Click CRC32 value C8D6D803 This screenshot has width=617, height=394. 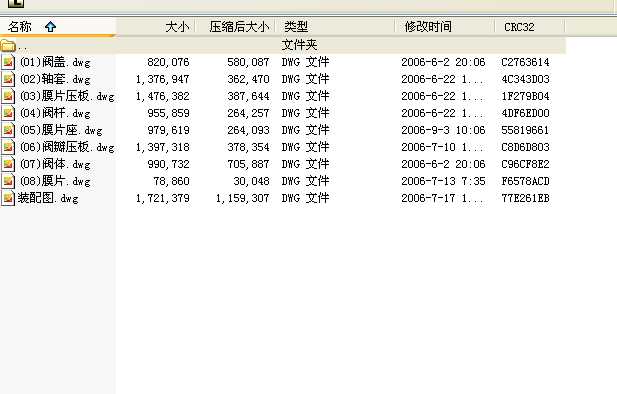coord(525,147)
